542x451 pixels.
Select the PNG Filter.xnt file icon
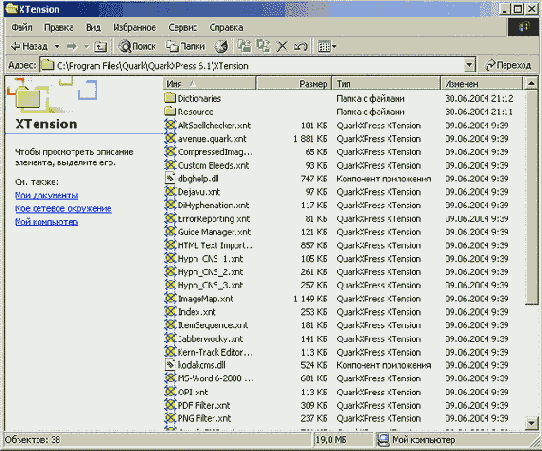coord(170,418)
